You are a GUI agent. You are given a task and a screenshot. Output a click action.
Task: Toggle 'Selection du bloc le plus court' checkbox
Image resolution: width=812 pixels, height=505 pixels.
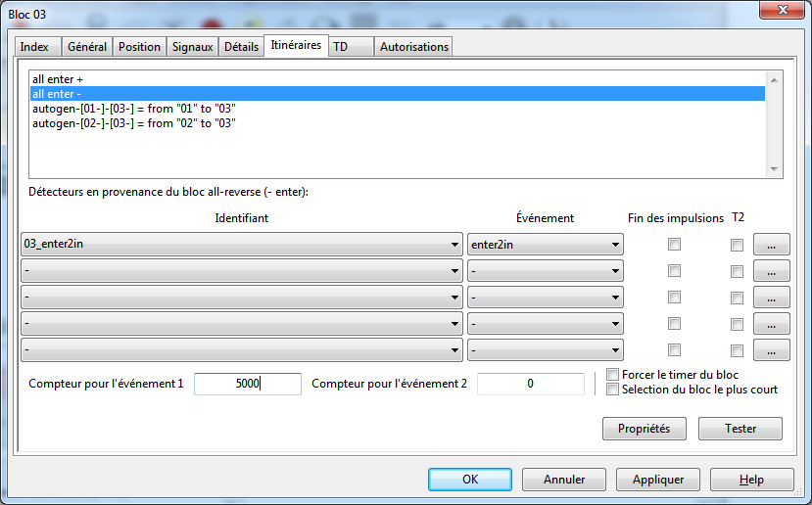[x=613, y=390]
